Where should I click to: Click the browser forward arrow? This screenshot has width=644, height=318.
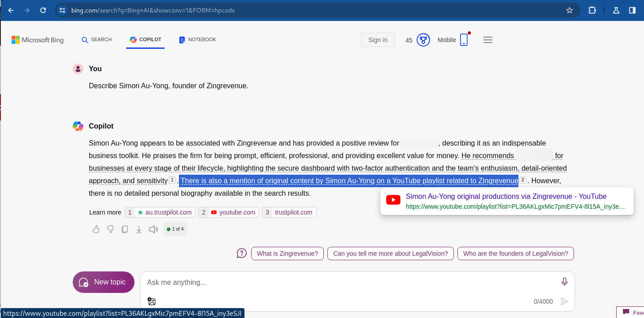(27, 10)
